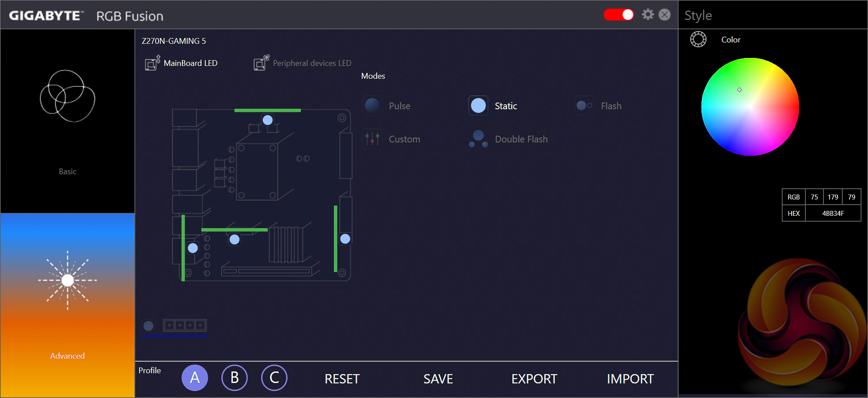Click the green value field showing 179

pos(833,197)
